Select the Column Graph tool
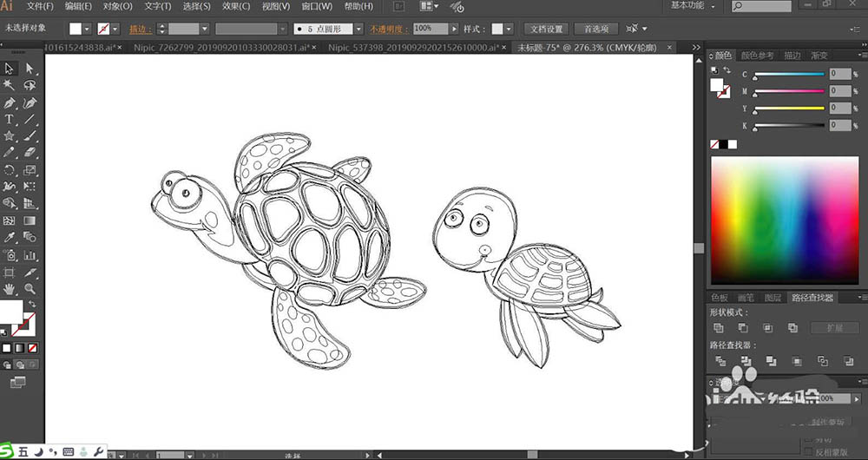The image size is (868, 460). pyautogui.click(x=30, y=254)
